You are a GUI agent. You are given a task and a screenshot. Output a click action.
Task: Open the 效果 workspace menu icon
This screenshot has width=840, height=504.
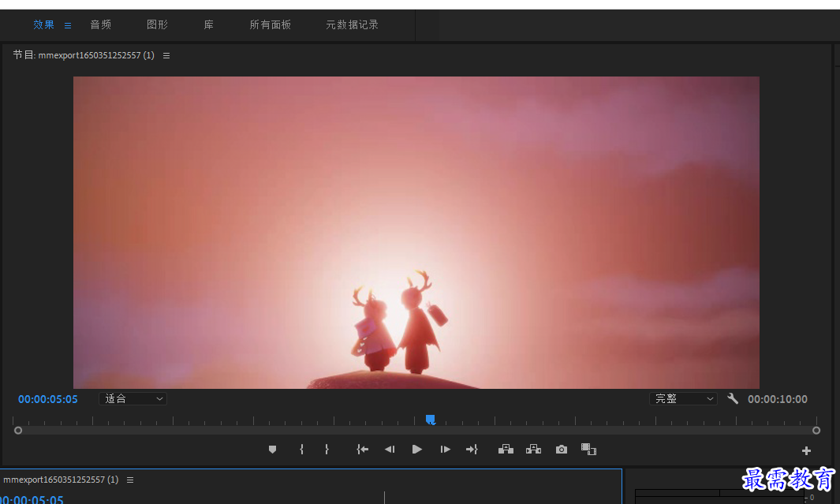68,25
